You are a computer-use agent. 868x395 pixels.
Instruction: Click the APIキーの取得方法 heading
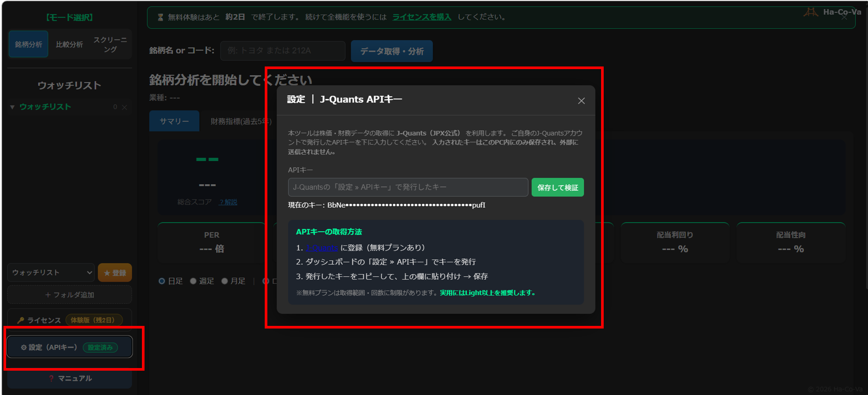[329, 232]
